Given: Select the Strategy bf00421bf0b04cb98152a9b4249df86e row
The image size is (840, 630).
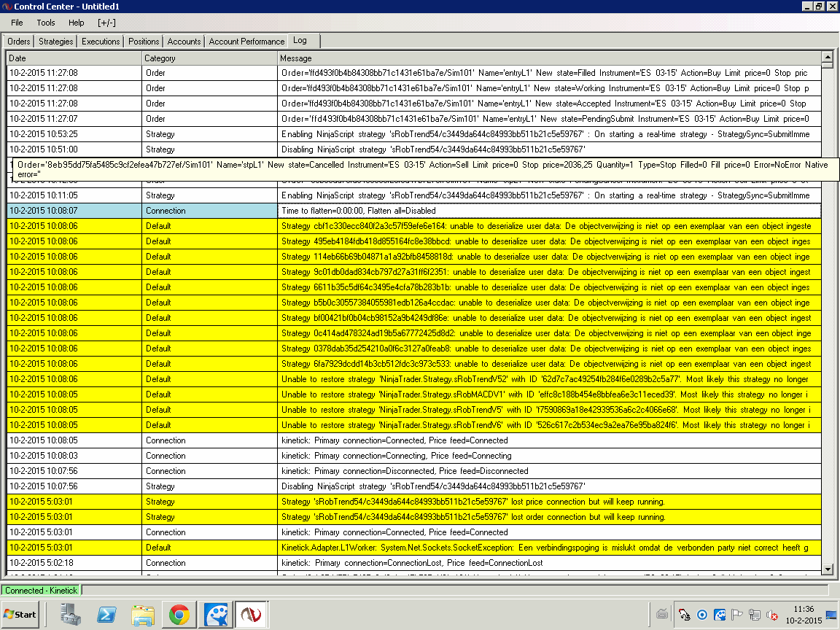Looking at the screenshot, I should (x=414, y=318).
